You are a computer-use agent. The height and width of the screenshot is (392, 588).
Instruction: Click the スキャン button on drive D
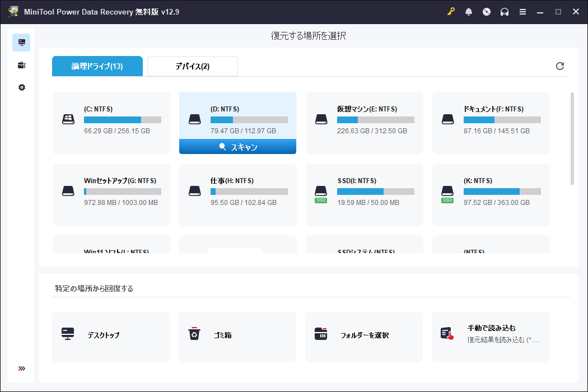pyautogui.click(x=238, y=147)
